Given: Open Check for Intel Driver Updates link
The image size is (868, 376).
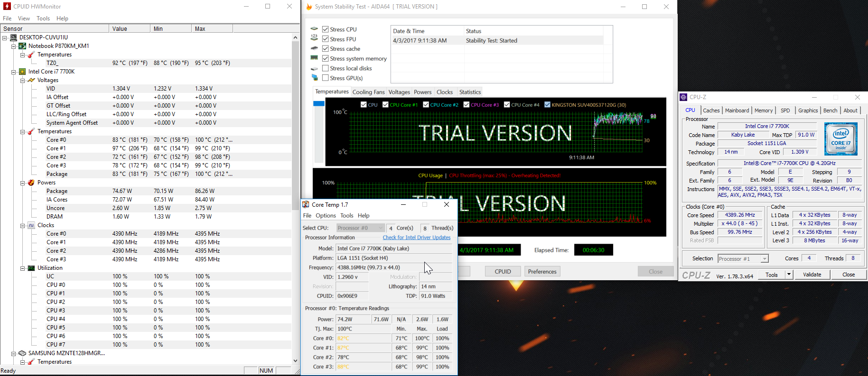Looking at the screenshot, I should pos(416,238).
